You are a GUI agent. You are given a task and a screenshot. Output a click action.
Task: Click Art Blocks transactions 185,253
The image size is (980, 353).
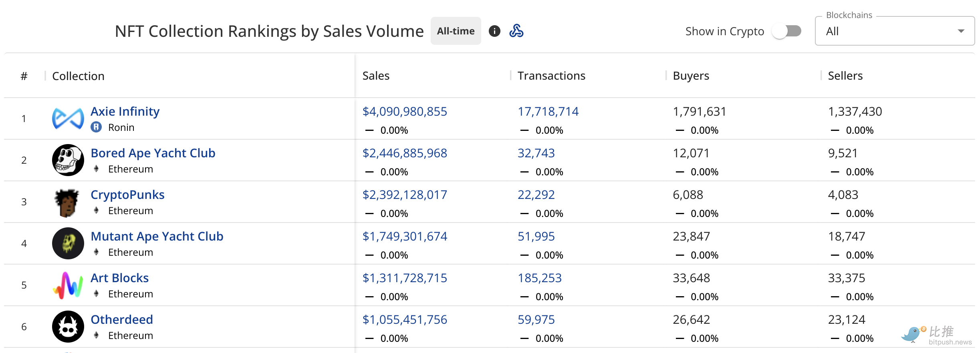pyautogui.click(x=540, y=278)
